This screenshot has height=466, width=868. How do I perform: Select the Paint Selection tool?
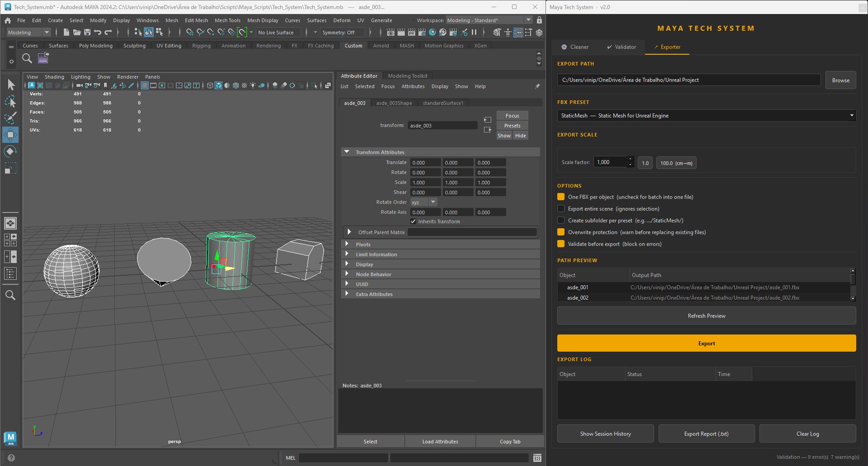[x=10, y=118]
